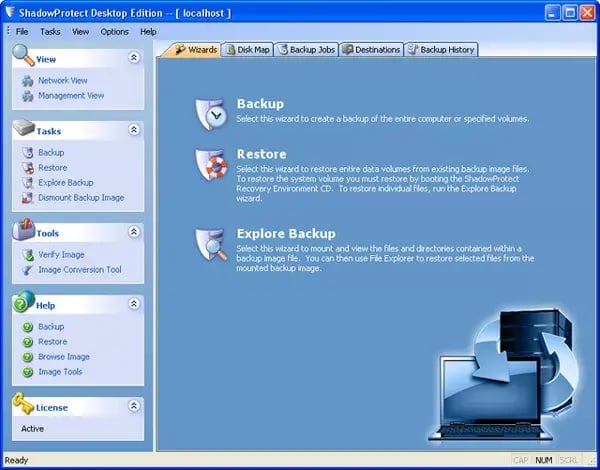The height and width of the screenshot is (470, 600).
Task: Click the License key icon
Action: point(22,405)
